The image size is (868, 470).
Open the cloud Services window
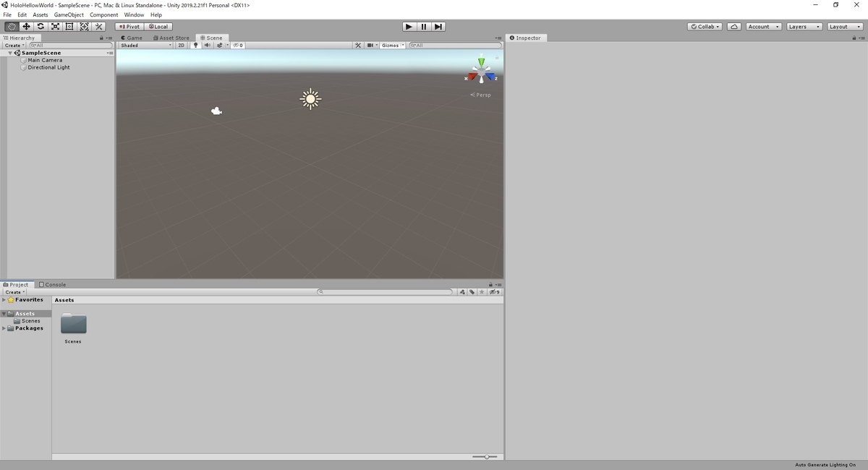pos(734,27)
